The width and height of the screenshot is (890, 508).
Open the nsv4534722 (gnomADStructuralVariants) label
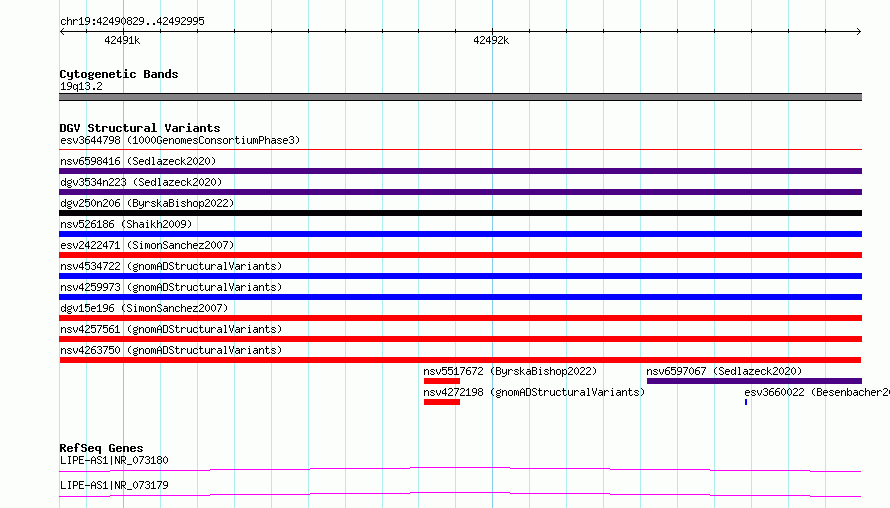[x=171, y=266]
